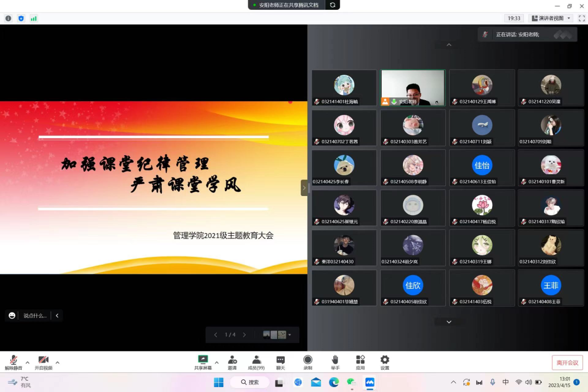Expand the share screen options arrow
Image resolution: width=588 pixels, height=392 pixels.
tap(217, 363)
